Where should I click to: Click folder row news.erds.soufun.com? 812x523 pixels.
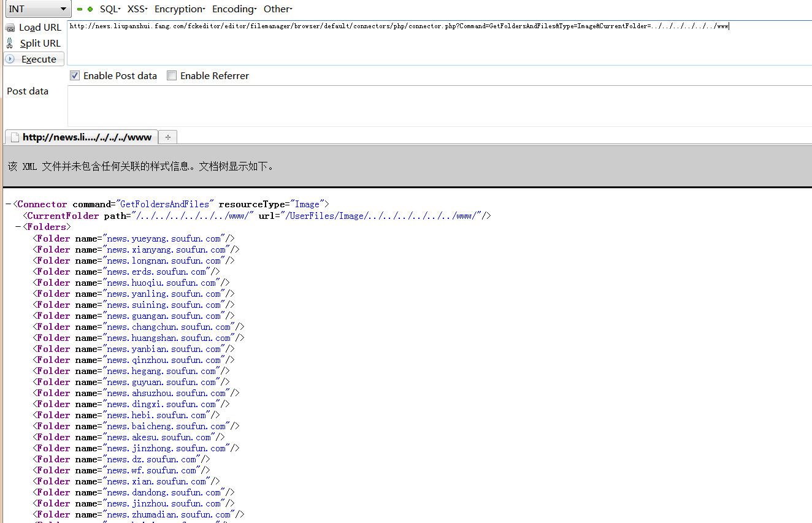(x=126, y=272)
